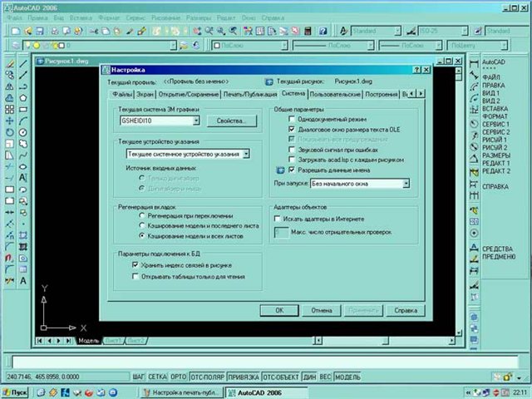This screenshot has width=532, height=399.
Task: Open the При запуске startup dropdown
Action: (x=406, y=184)
